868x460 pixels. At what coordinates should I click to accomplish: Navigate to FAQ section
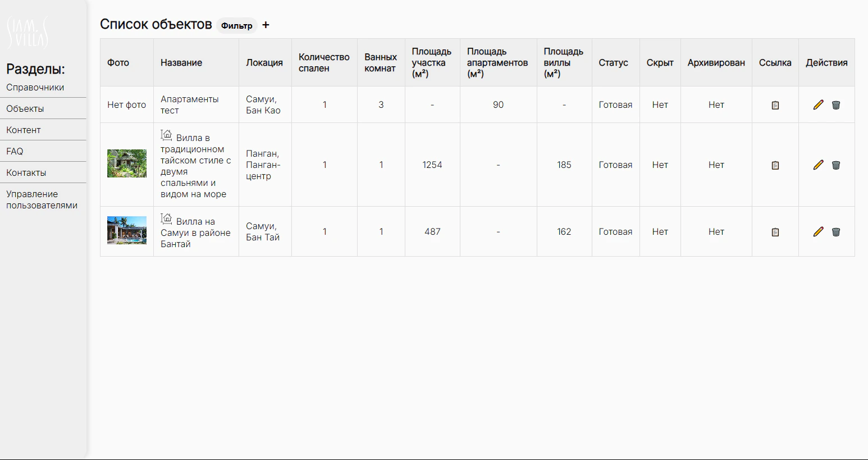[15, 152]
